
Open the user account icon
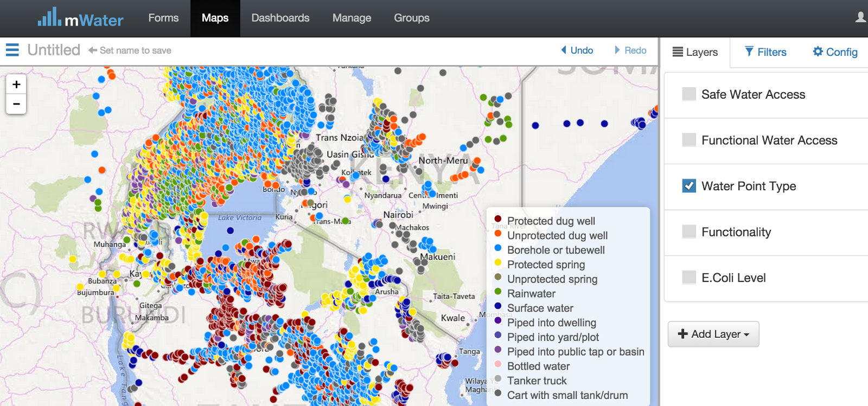click(860, 17)
